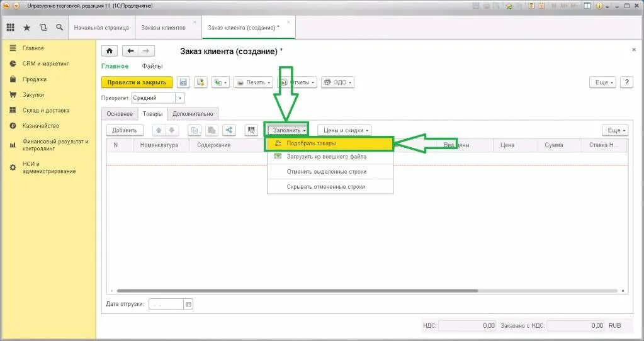The height and width of the screenshot is (341, 644).
Task: Click the Добавить button
Action: pos(125,130)
